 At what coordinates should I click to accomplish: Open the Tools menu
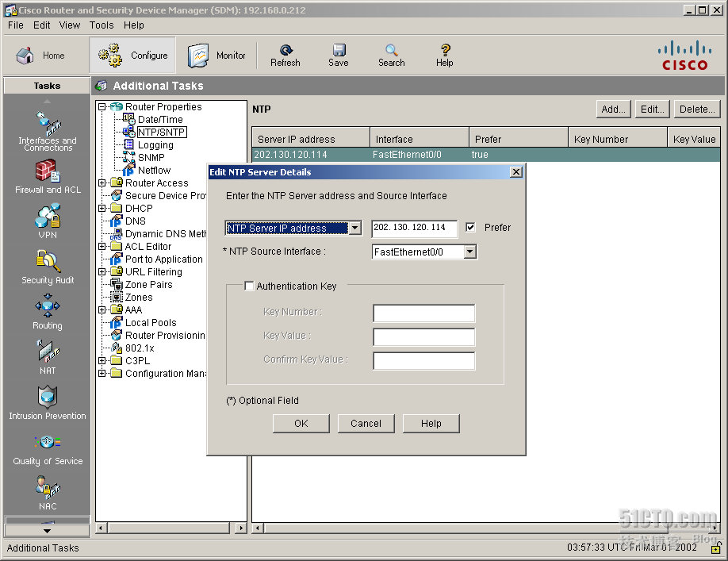102,25
